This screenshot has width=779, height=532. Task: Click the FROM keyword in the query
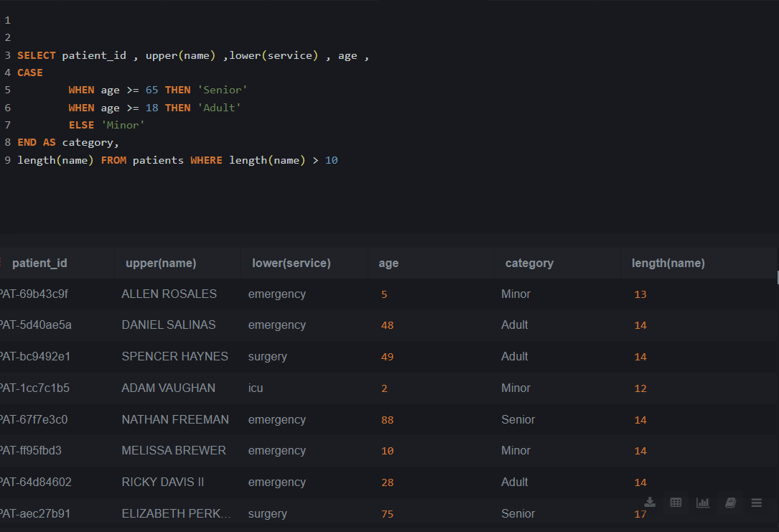[x=113, y=160]
